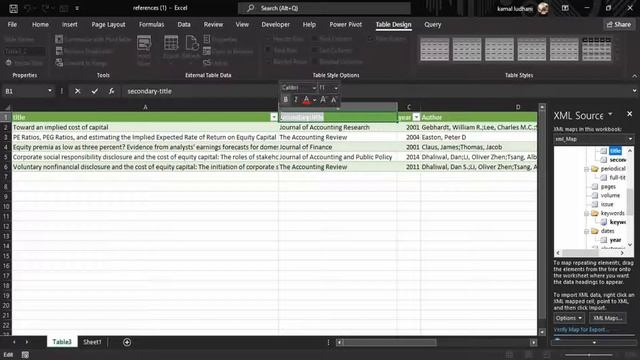
Task: Toggle the Last Column checkbox
Action: 315,50
